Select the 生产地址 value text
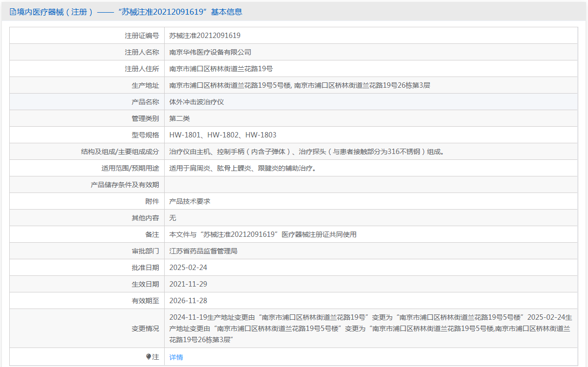Viewport: 588px width, 367px height. (x=300, y=85)
